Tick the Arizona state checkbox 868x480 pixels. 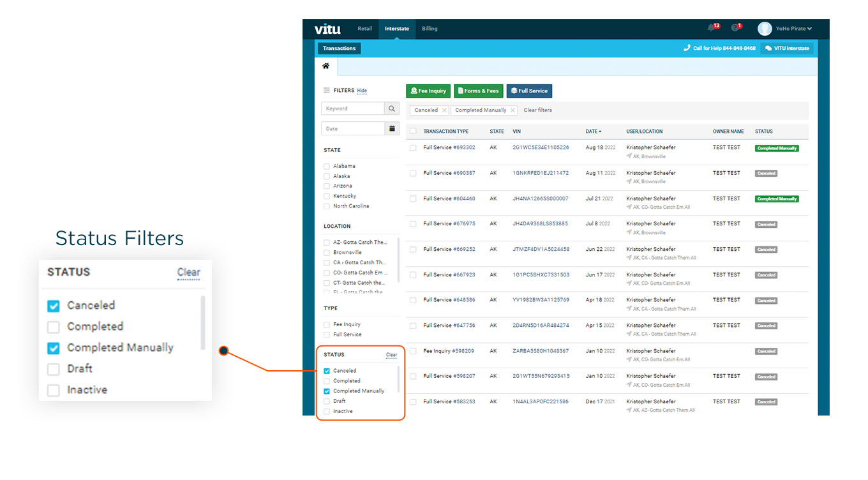327,186
